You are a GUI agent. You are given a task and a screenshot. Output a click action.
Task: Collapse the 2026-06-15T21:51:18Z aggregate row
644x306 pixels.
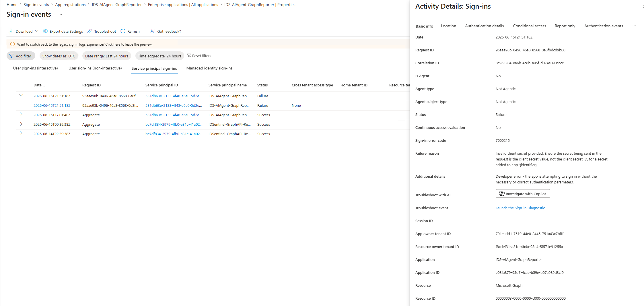pos(21,96)
